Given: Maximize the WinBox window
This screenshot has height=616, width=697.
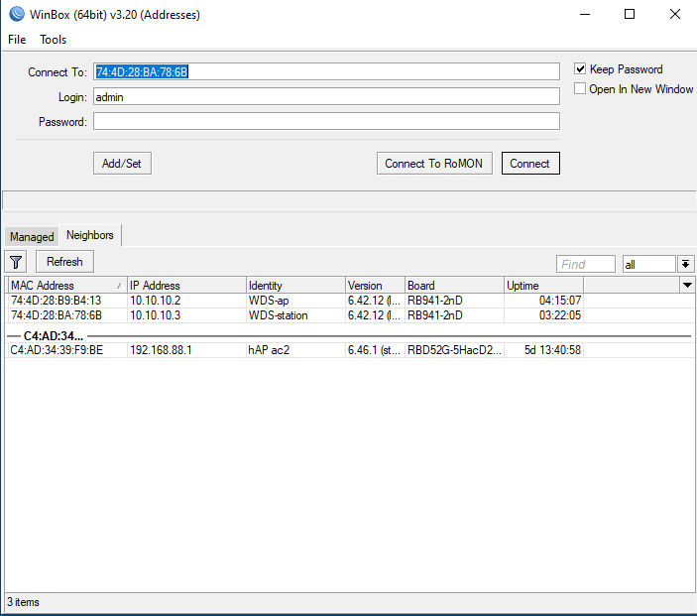Looking at the screenshot, I should (x=630, y=14).
